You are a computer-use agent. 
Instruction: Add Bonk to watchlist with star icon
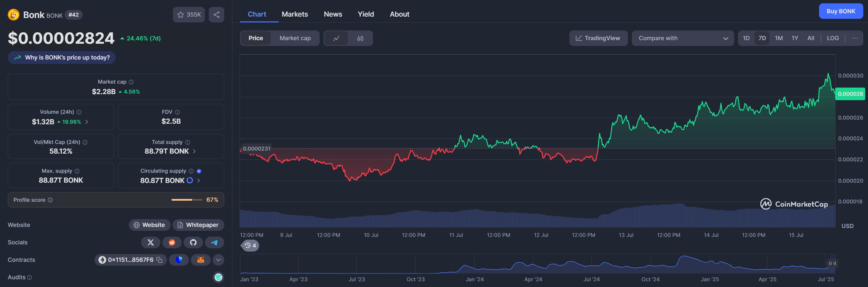pos(189,14)
